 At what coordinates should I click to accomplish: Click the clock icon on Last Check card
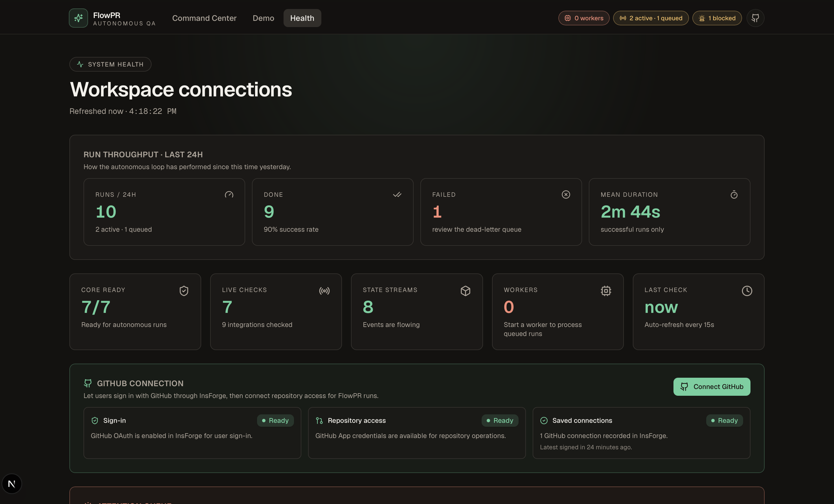tap(747, 291)
